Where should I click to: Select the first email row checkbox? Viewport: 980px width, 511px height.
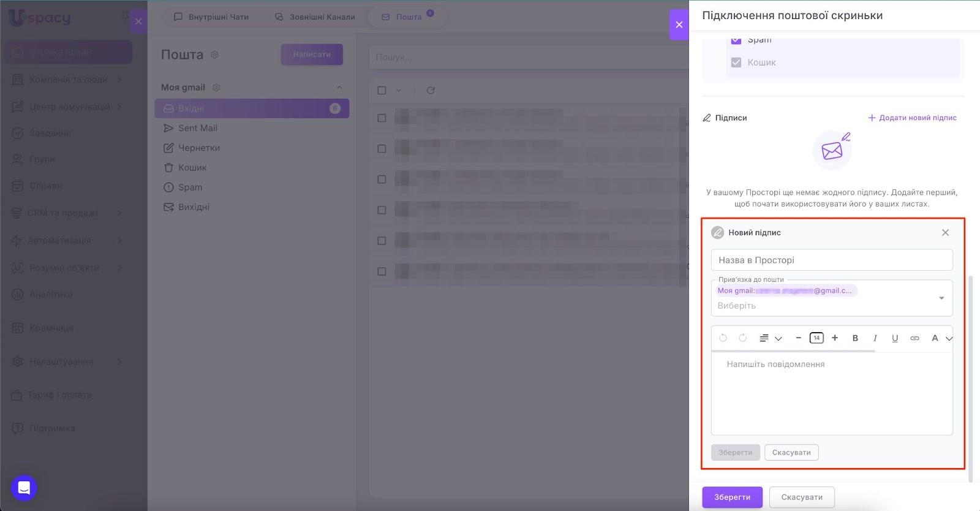[382, 118]
